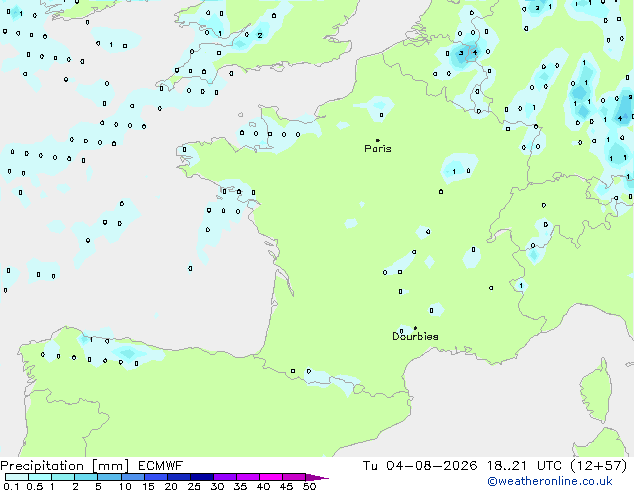The image size is (634, 490).
Task: Select the island of Corsica on the map
Action: (x=597, y=390)
